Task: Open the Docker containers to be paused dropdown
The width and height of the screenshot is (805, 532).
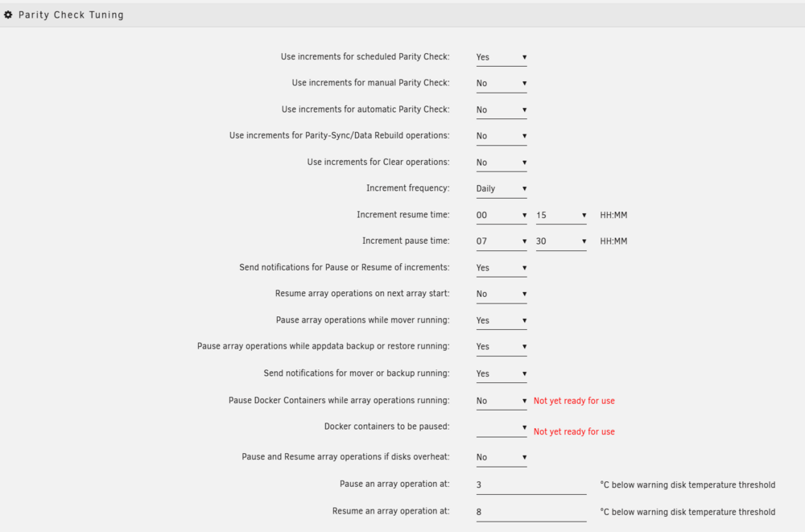Action: pyautogui.click(x=501, y=427)
